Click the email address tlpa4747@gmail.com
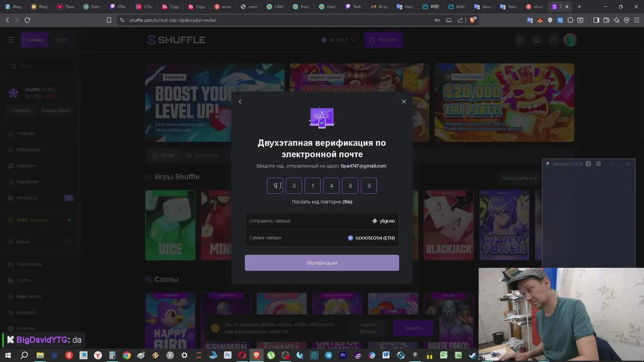 click(x=363, y=166)
